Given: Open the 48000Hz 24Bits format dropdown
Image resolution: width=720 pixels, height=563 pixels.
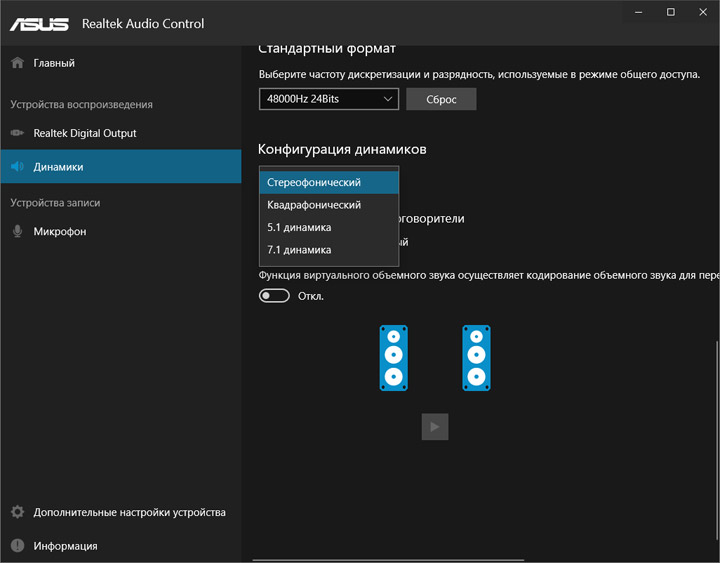Looking at the screenshot, I should point(328,99).
